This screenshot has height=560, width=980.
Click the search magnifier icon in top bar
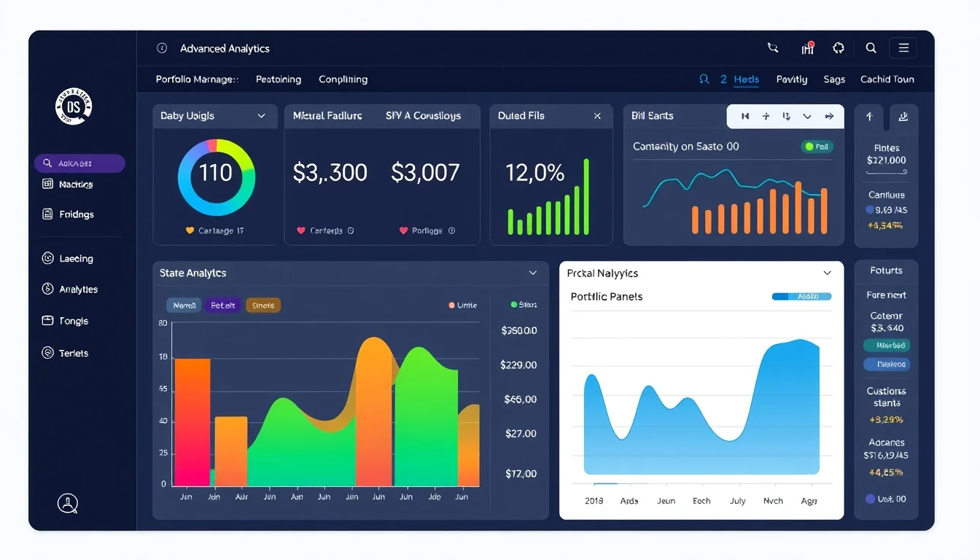(871, 48)
